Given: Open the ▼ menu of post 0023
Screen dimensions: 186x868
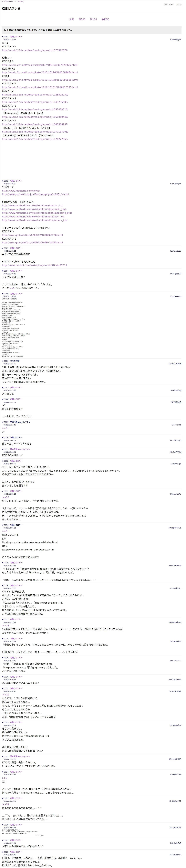Looking at the screenshot, I should [x=3, y=756].
